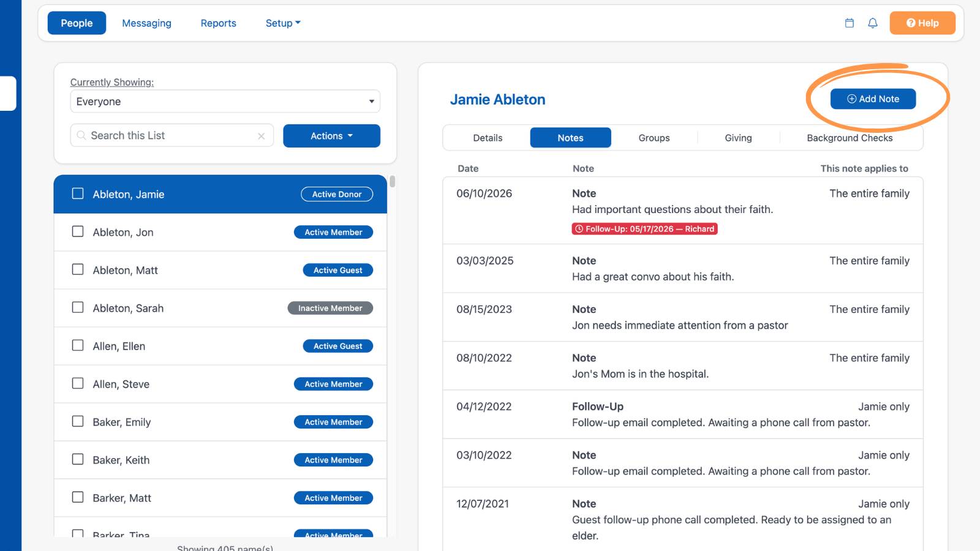Select the Baker, Keith checkbox
Viewport: 980px width, 551px height.
[78, 459]
